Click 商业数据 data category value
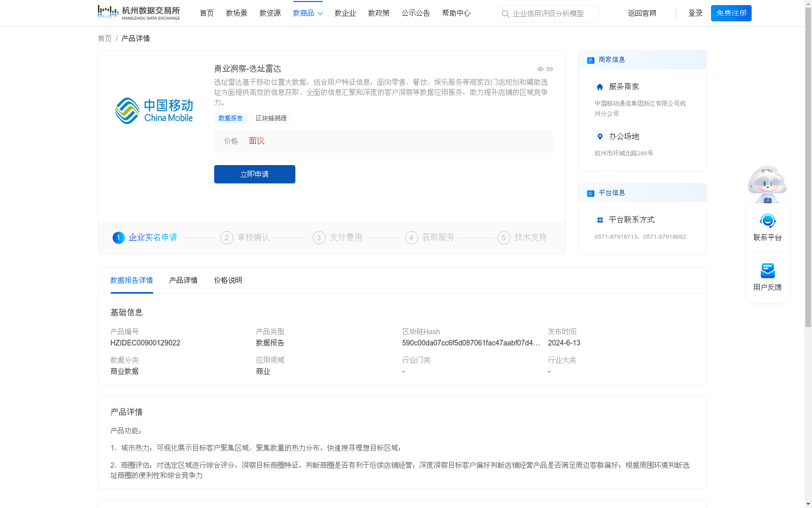This screenshot has height=508, width=812. click(x=124, y=371)
